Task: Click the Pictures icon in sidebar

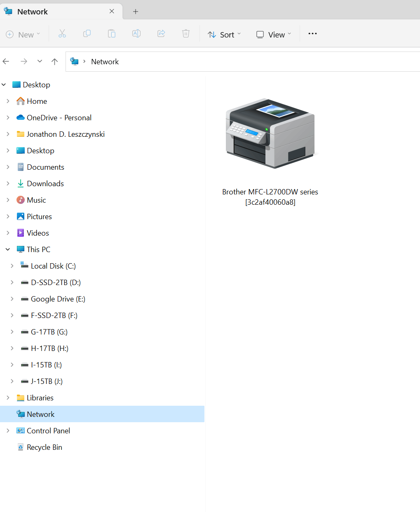Action: tap(21, 217)
